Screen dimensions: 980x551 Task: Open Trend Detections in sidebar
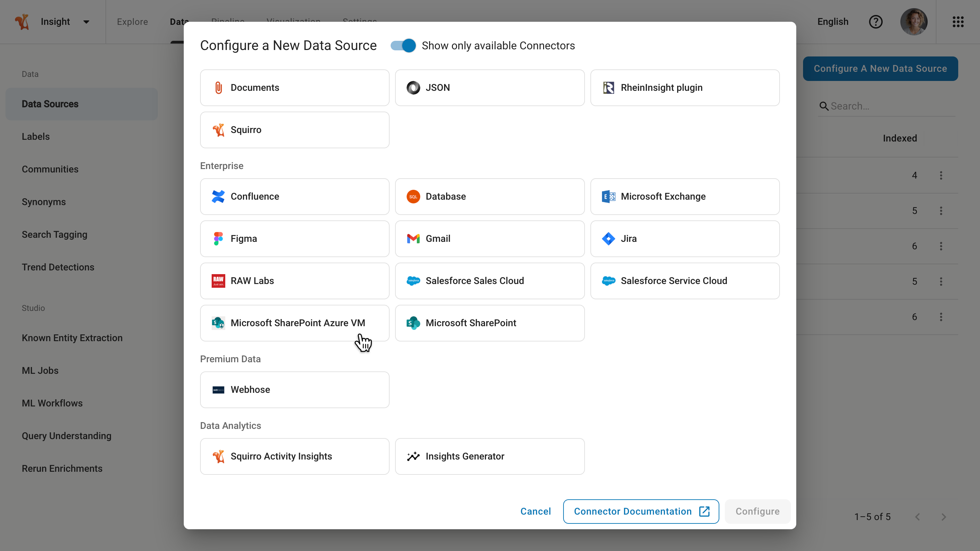click(58, 267)
